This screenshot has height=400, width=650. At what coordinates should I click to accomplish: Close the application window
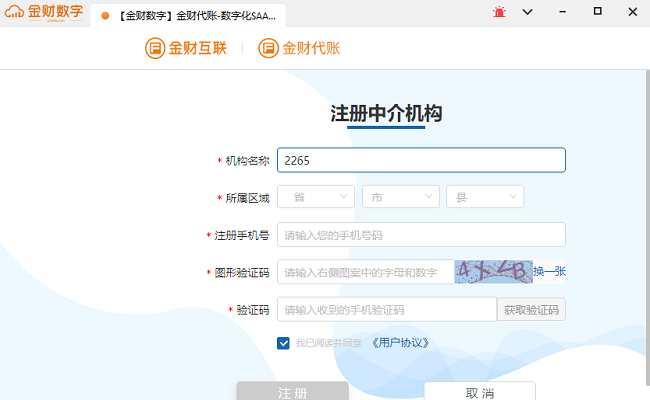(x=633, y=12)
